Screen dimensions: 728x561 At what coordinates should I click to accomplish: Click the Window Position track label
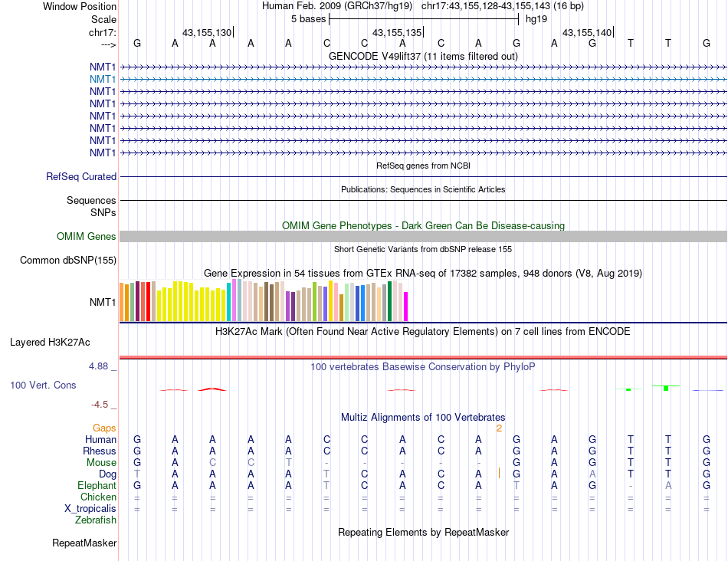tap(80, 6)
